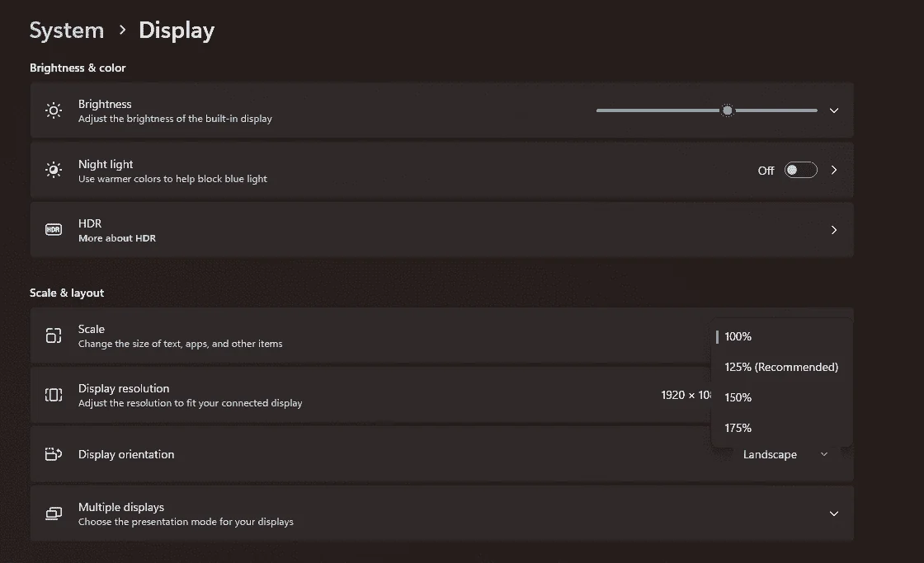This screenshot has height=563, width=924.
Task: Click the HDR badge icon
Action: [x=54, y=230]
